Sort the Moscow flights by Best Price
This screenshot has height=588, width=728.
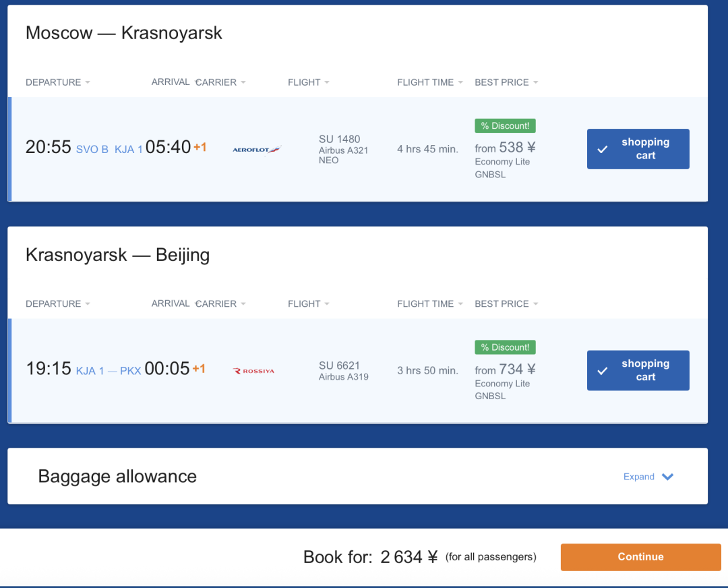pyautogui.click(x=506, y=82)
